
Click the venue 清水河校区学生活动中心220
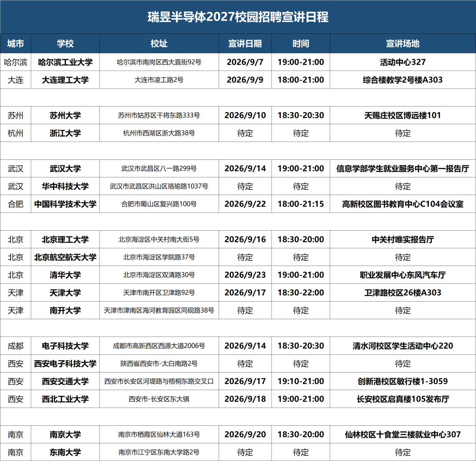(x=403, y=346)
